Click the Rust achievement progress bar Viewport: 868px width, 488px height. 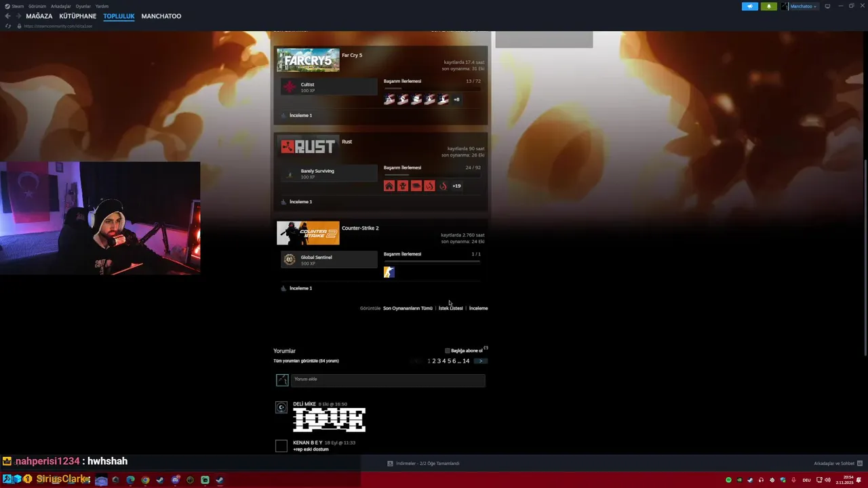[x=432, y=175]
